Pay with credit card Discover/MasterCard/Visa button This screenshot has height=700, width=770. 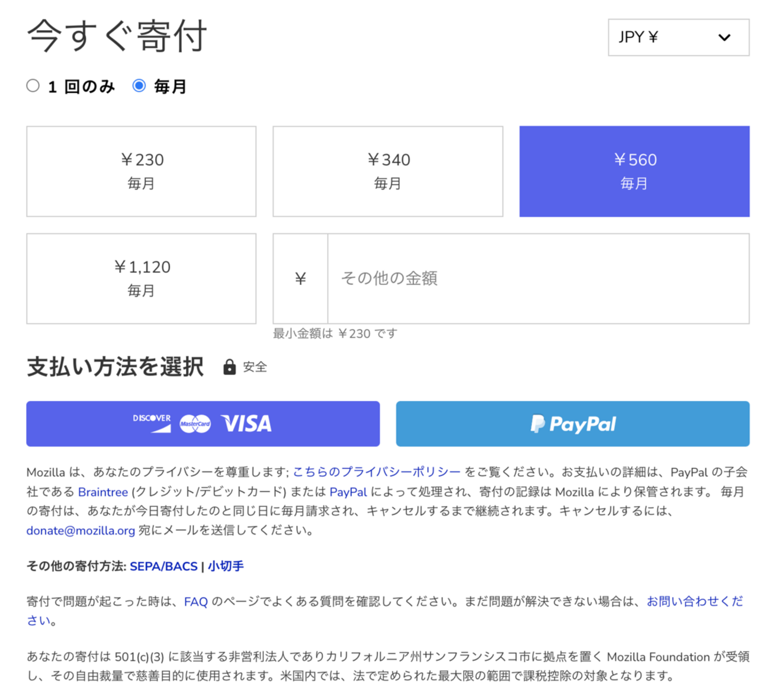point(203,424)
